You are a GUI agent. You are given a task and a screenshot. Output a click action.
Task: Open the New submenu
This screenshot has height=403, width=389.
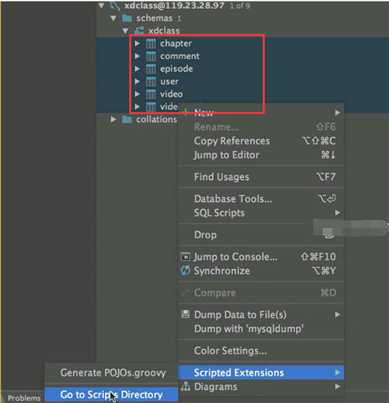tap(260, 113)
